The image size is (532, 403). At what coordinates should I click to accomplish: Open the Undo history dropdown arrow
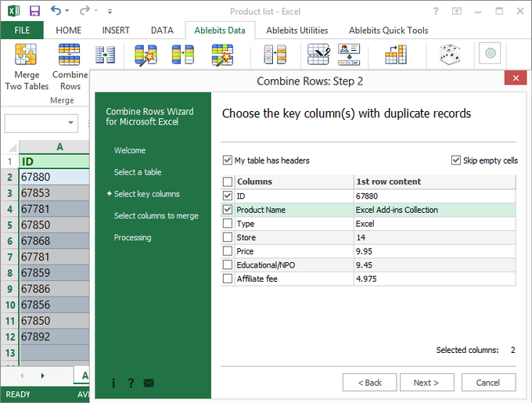[x=66, y=11]
